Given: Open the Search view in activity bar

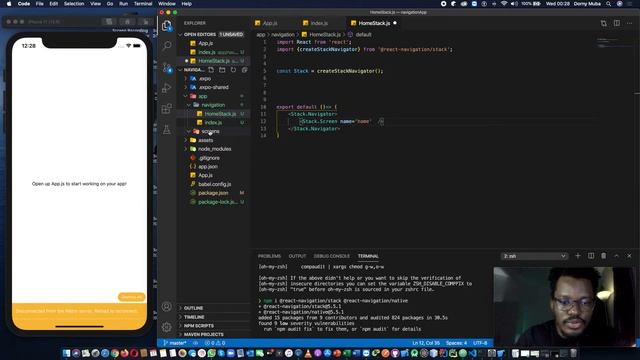Looking at the screenshot, I should (x=167, y=45).
